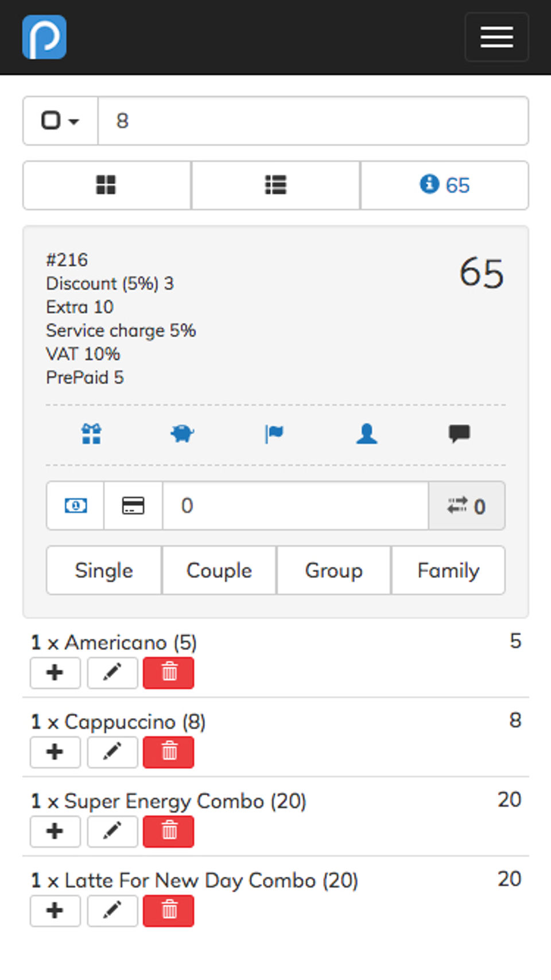Click the app logo in header
Screen dimensions: 551x980
[x=45, y=37]
